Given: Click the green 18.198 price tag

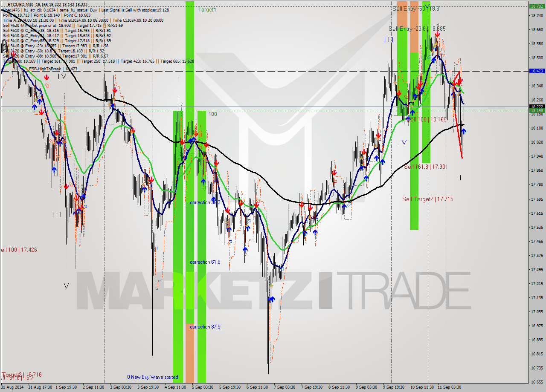Looking at the screenshot, I should click(536, 110).
